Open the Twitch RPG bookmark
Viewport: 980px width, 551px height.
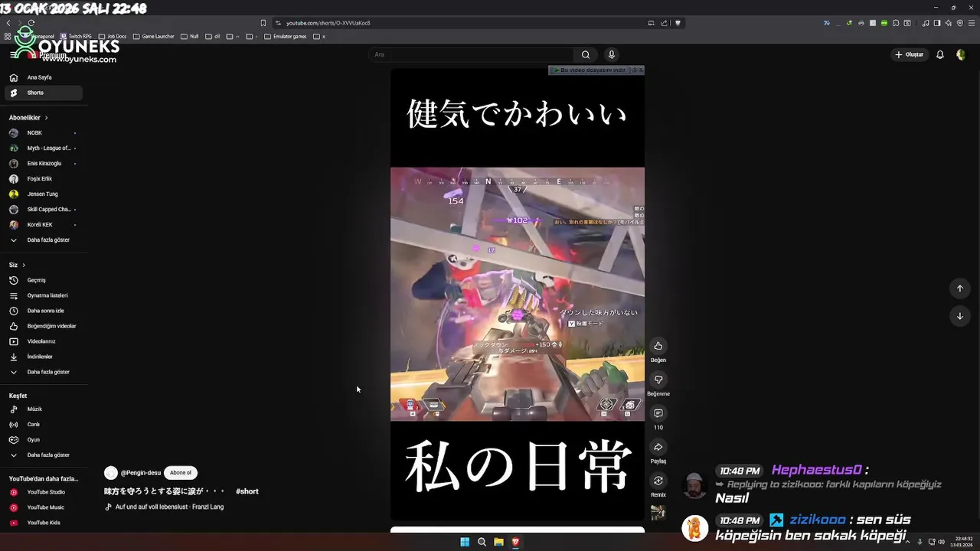(76, 36)
